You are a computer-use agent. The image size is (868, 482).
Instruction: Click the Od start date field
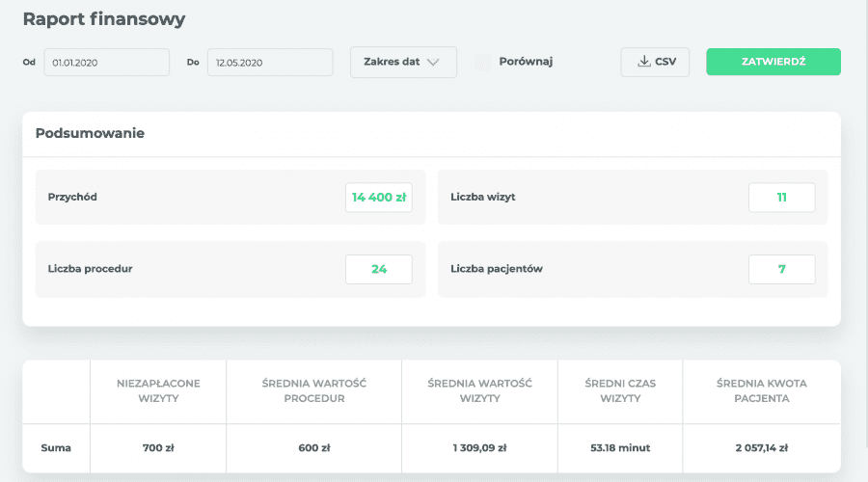pos(106,62)
